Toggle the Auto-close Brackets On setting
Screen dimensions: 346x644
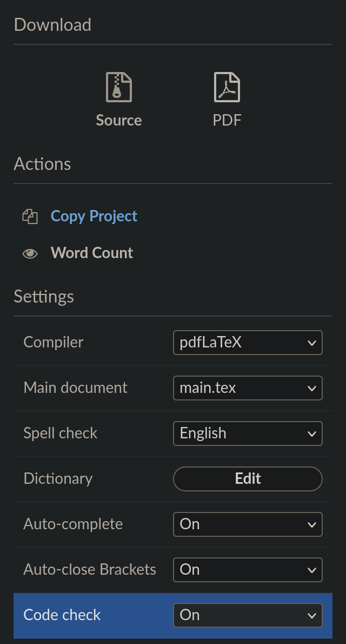click(247, 570)
